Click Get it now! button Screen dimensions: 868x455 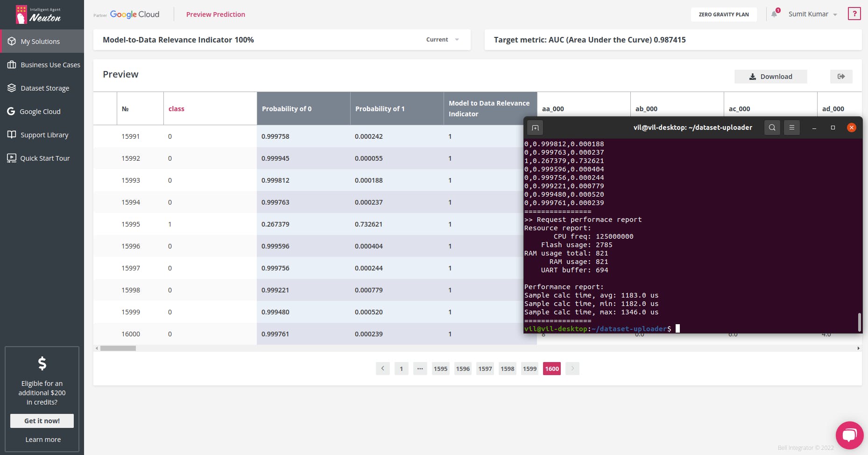coord(42,421)
